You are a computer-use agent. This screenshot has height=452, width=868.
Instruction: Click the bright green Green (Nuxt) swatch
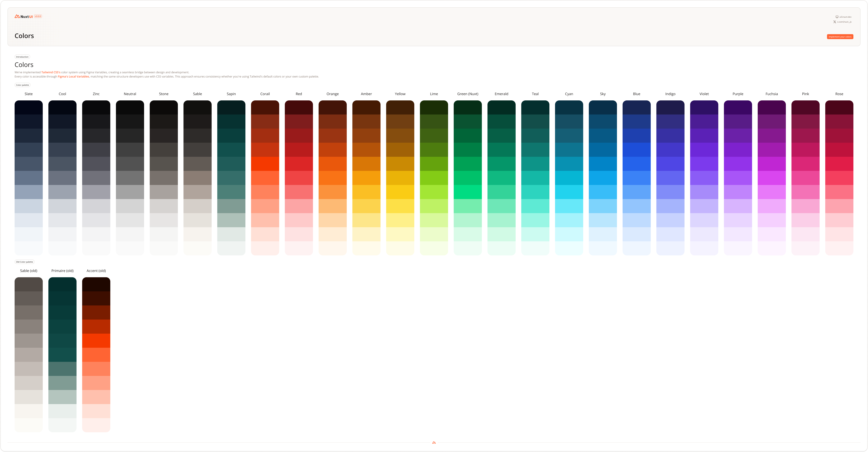(468, 192)
